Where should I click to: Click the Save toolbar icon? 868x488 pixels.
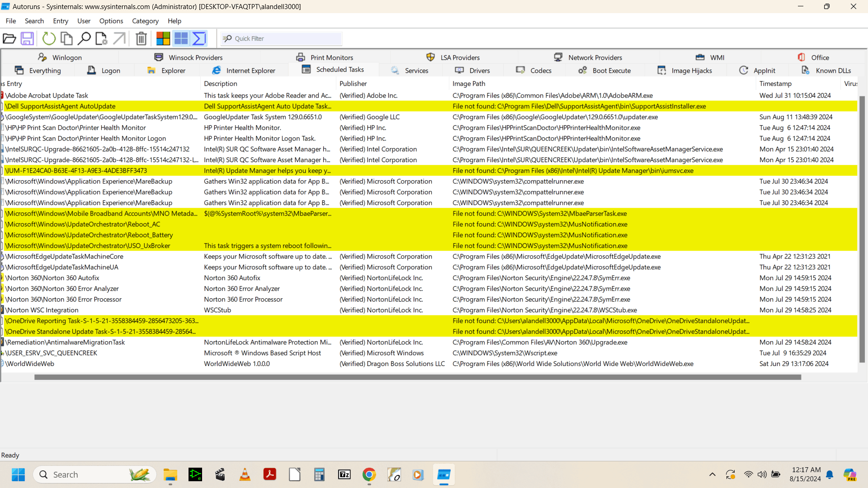click(27, 39)
